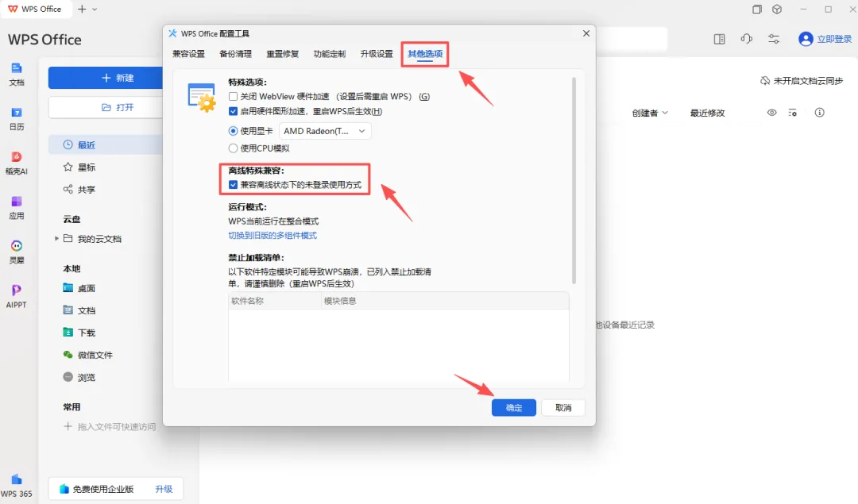Toggle 启用硬件图形加速 checkbox
858x504 pixels.
coord(233,111)
